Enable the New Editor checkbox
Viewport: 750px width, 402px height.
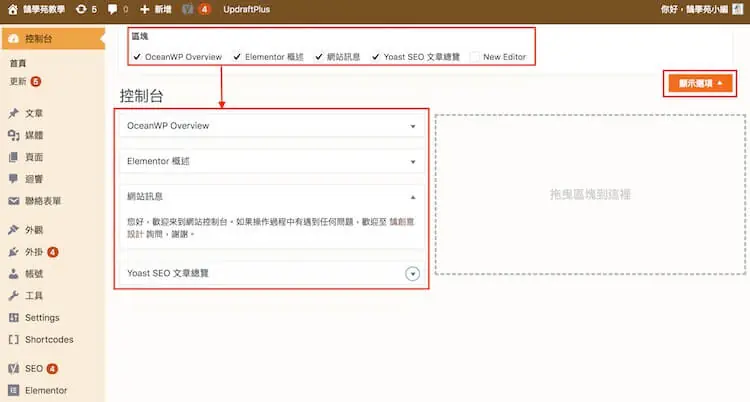point(474,56)
